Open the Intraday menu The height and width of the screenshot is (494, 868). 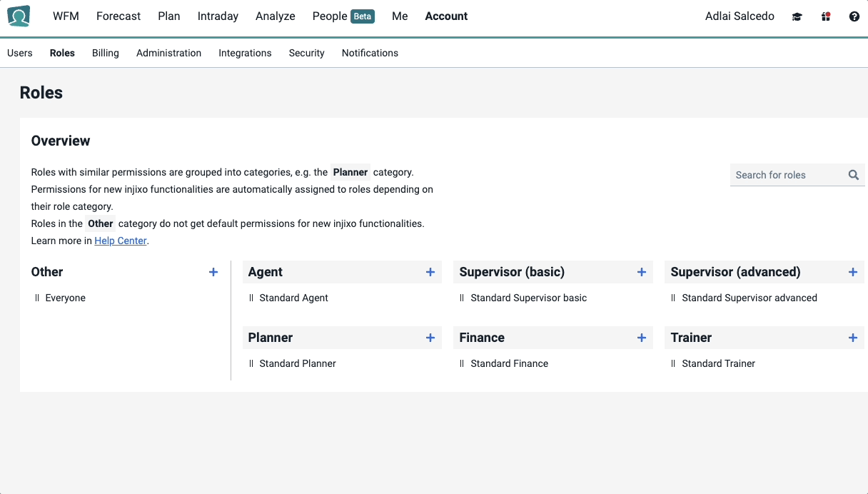[x=218, y=16]
